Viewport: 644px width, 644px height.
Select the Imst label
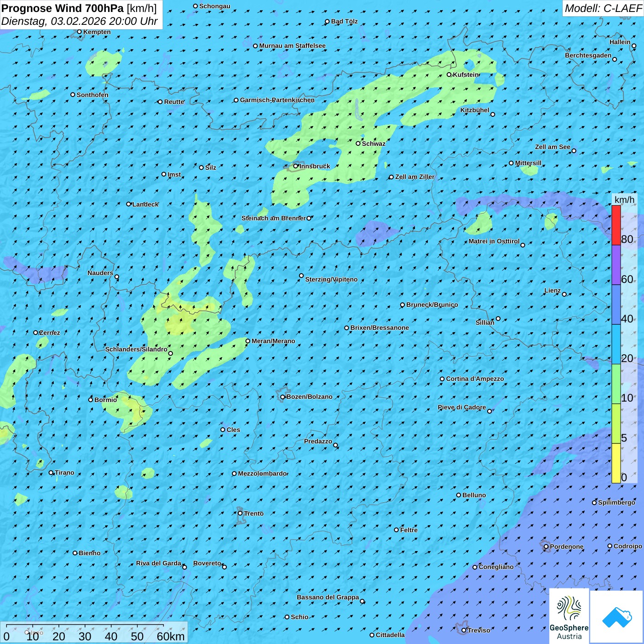[x=174, y=174]
